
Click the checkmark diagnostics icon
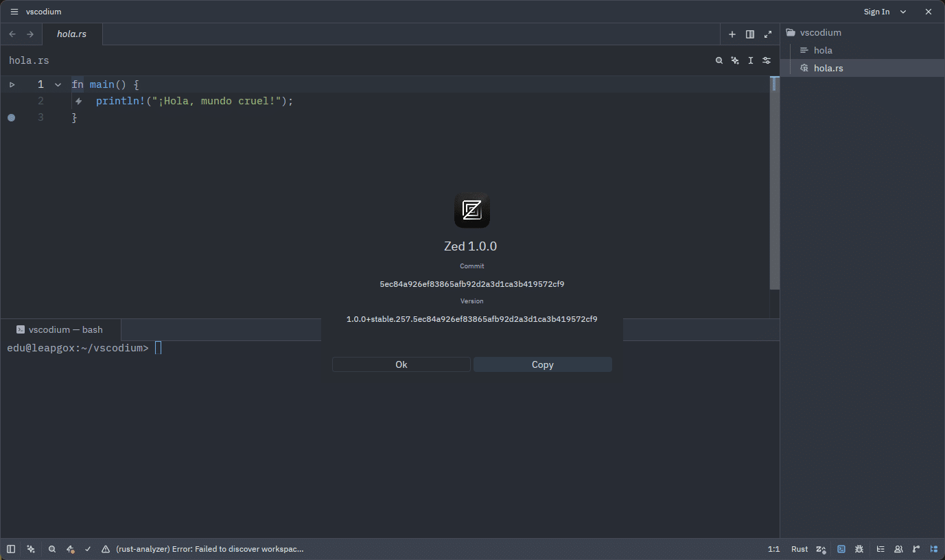click(88, 549)
